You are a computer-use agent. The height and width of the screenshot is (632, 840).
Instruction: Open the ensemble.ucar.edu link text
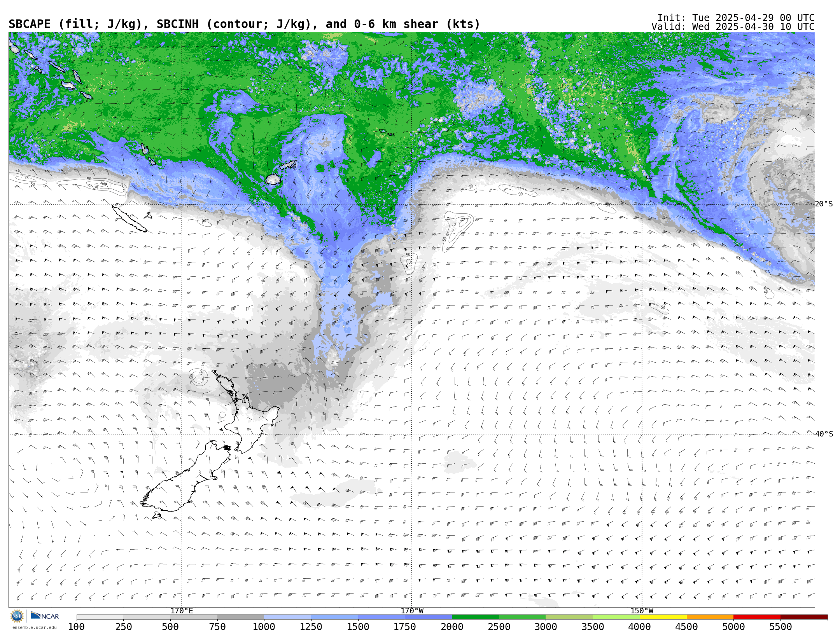[34, 627]
